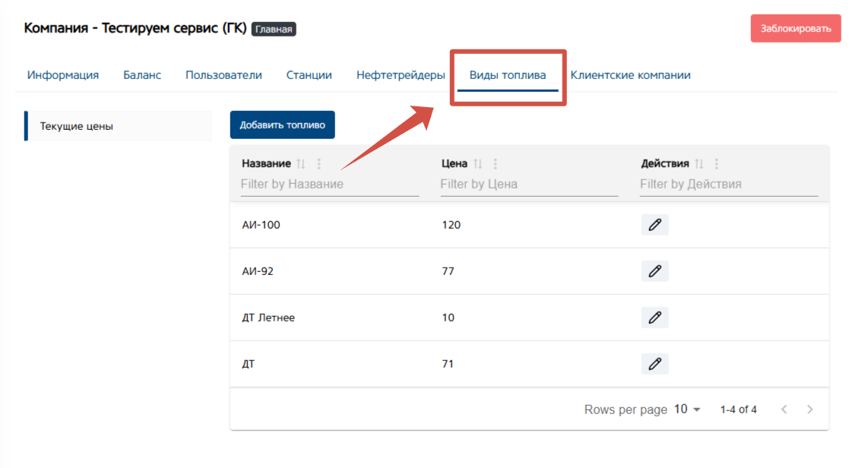Open edit for ДТ Летнее row
This screenshot has width=868, height=468.
click(x=654, y=318)
